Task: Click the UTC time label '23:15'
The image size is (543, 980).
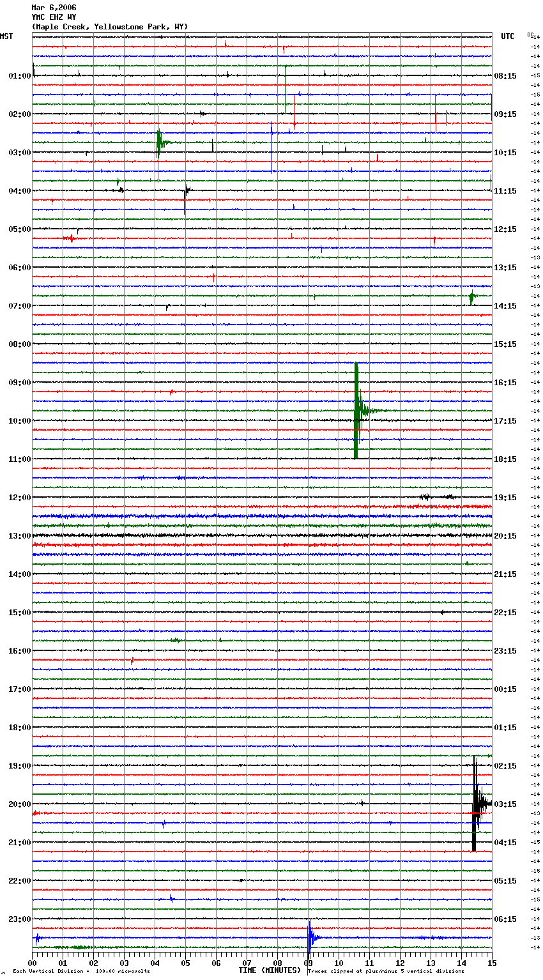Action: click(x=505, y=651)
